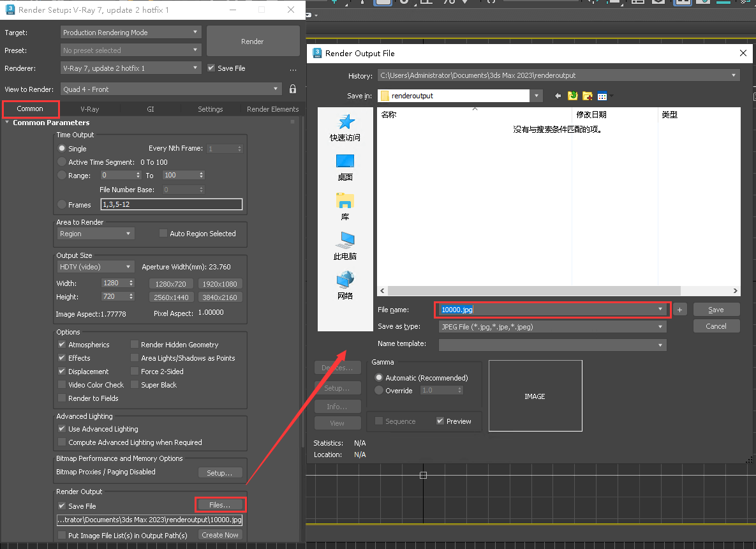The image size is (756, 549).
Task: Click the Network (网络) location icon
Action: click(345, 280)
